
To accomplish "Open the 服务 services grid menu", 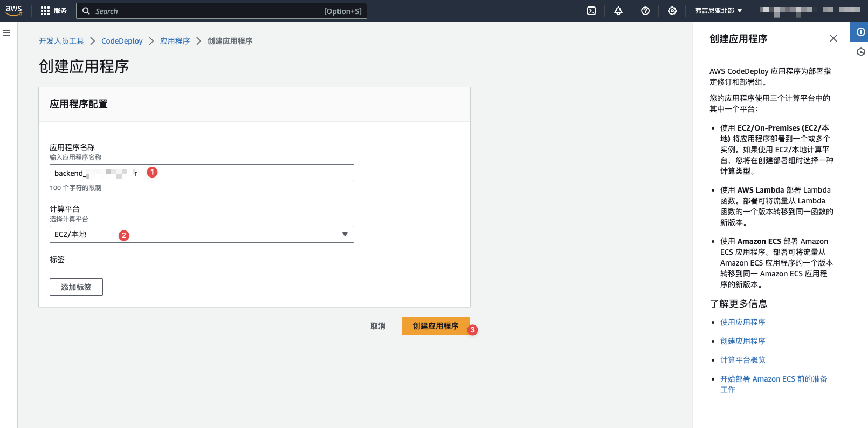I will coord(54,11).
